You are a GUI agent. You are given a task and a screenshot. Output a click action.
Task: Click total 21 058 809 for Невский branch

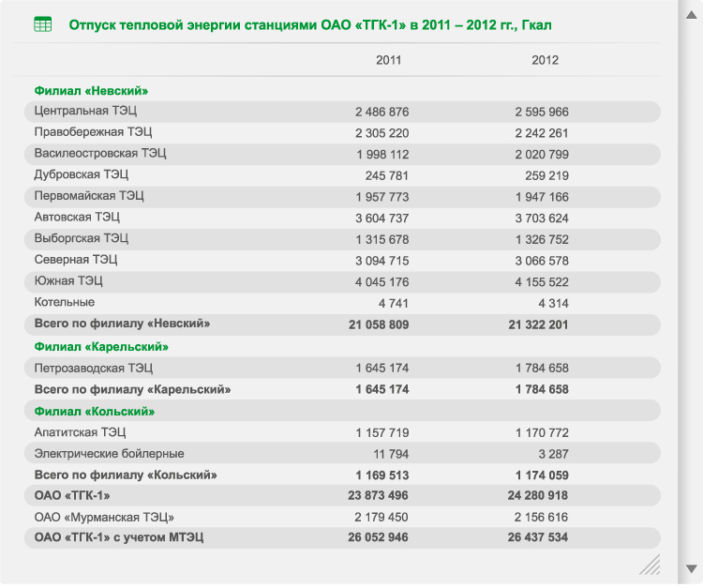point(379,324)
